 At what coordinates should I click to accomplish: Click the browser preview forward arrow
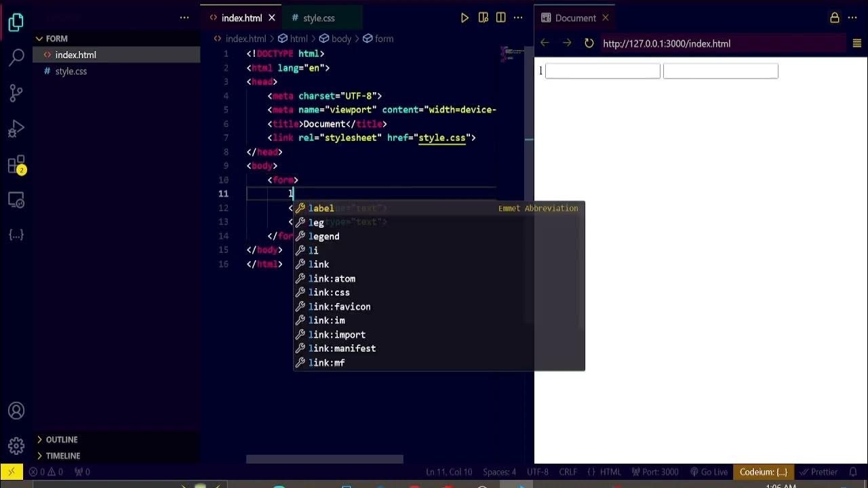pyautogui.click(x=567, y=43)
